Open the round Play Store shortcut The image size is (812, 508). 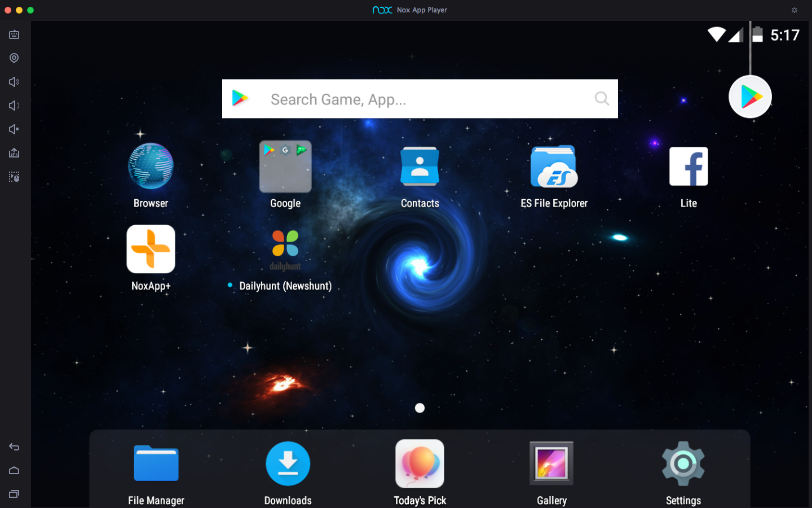749,97
